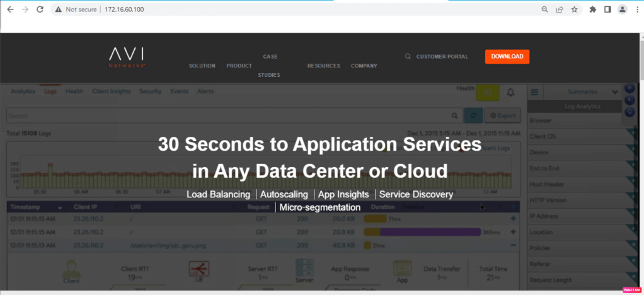This screenshot has height=295, width=644.
Task: Click the orange DOWNLOAD button
Action: click(507, 56)
